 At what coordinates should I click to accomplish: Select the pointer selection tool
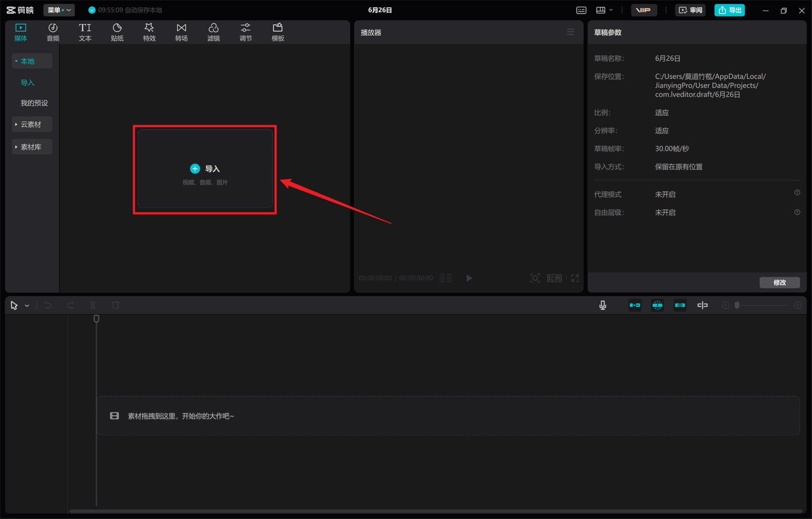14,305
